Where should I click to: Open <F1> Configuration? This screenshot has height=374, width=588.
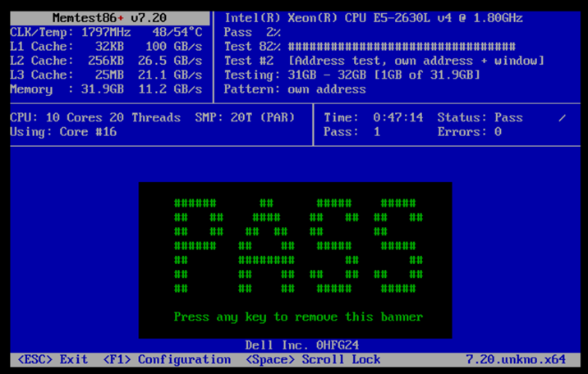167,359
